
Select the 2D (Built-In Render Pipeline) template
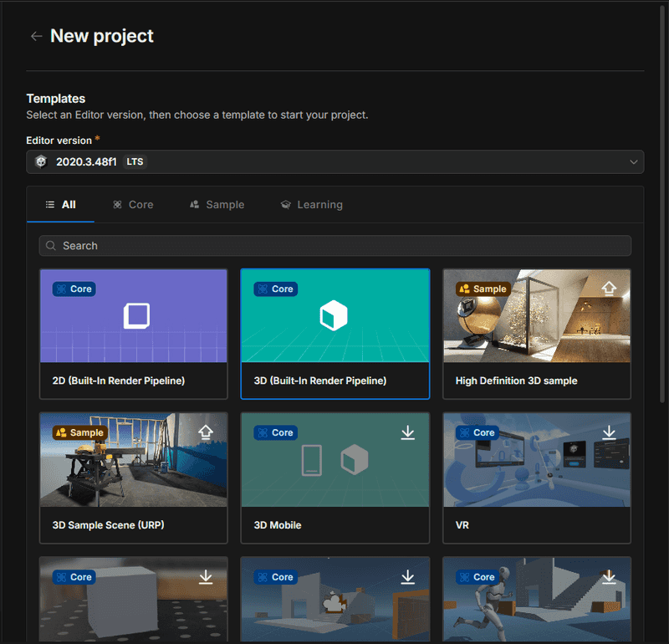[133, 333]
